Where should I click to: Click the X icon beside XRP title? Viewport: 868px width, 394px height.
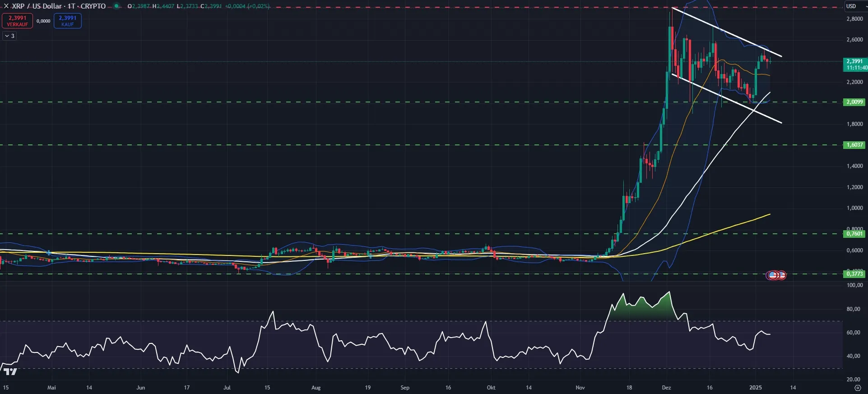6,6
